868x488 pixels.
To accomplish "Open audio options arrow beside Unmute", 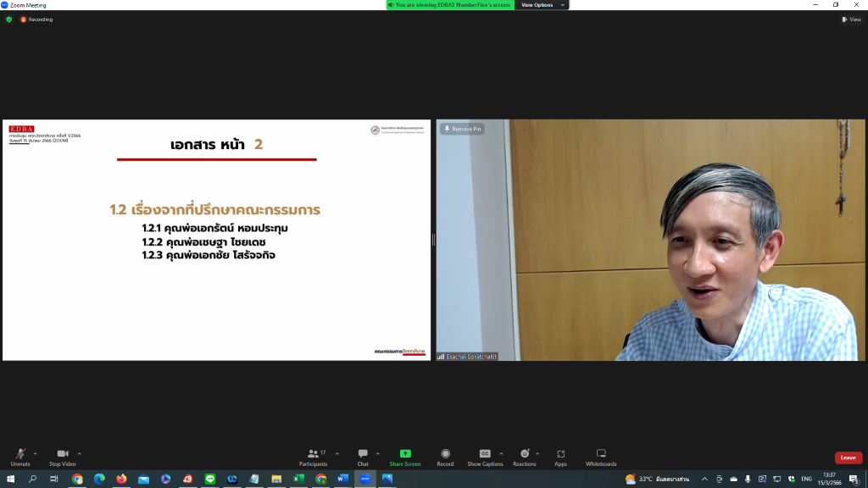I will (x=36, y=454).
